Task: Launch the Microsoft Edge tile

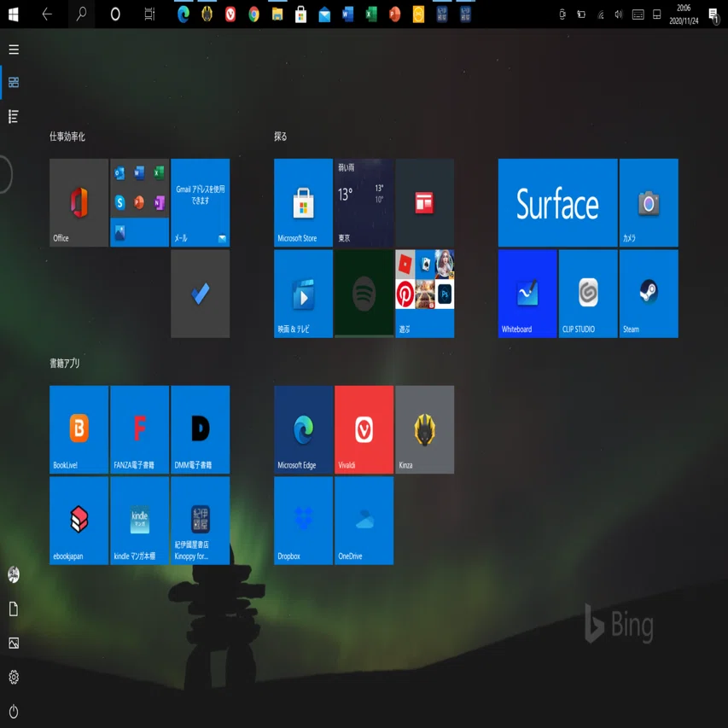Action: pos(303,429)
